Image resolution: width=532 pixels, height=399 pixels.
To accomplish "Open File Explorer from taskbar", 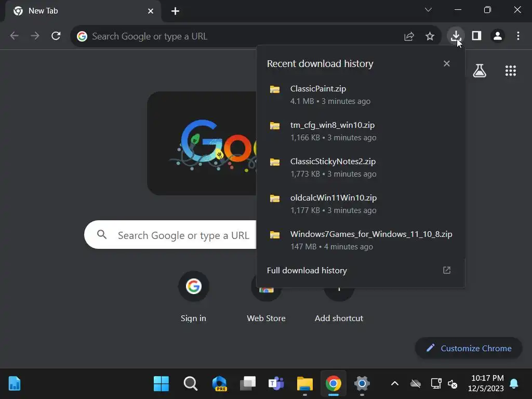I will (x=304, y=384).
